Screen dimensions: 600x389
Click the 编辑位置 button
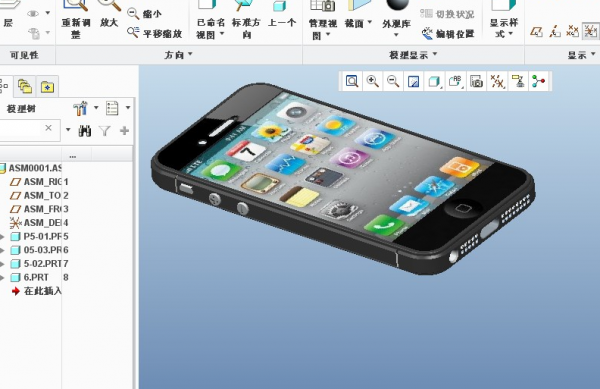coord(448,34)
